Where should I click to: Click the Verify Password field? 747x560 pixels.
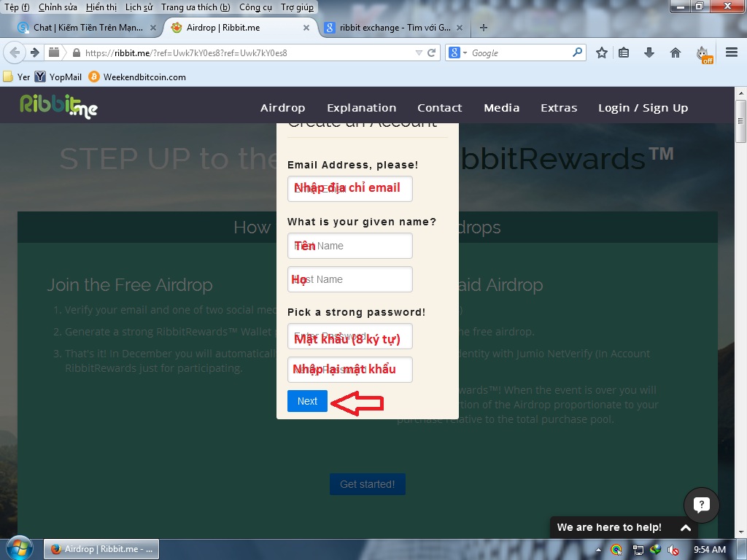349,370
